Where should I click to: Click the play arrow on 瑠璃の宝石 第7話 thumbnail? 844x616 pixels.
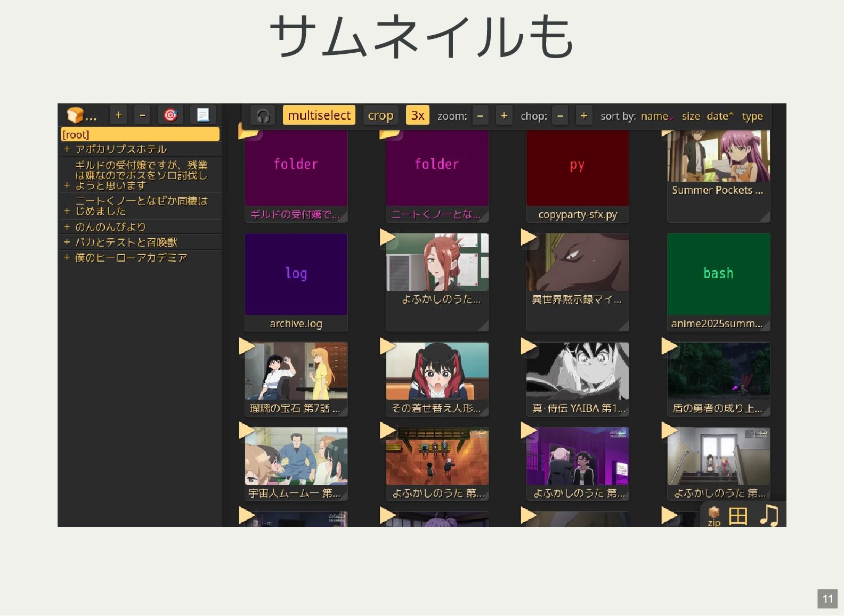coord(246,346)
